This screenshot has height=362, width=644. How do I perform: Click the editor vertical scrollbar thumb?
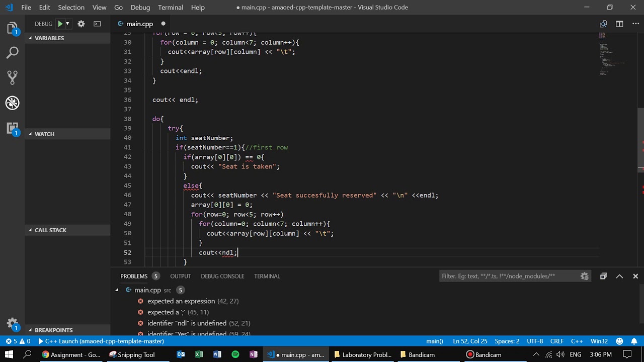point(640,140)
